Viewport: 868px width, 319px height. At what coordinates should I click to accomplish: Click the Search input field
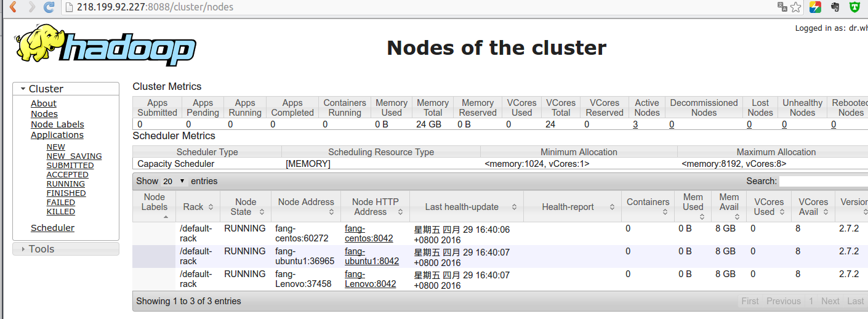822,182
